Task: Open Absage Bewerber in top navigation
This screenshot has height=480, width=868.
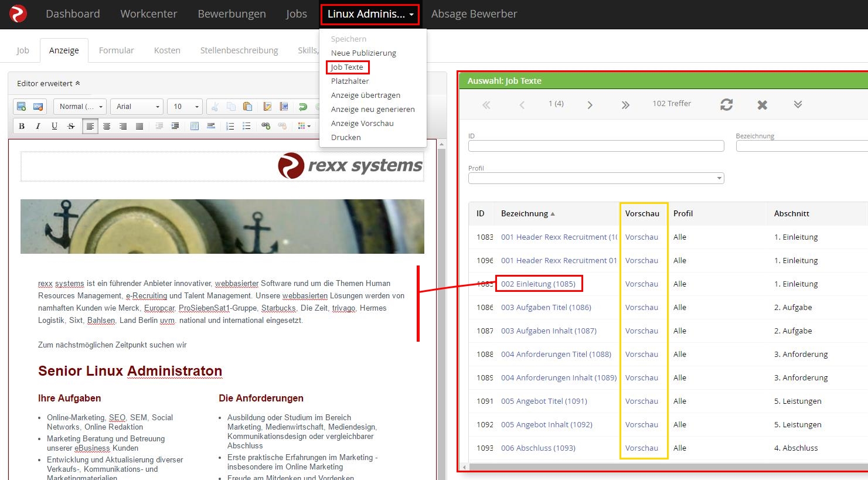Action: coord(474,13)
